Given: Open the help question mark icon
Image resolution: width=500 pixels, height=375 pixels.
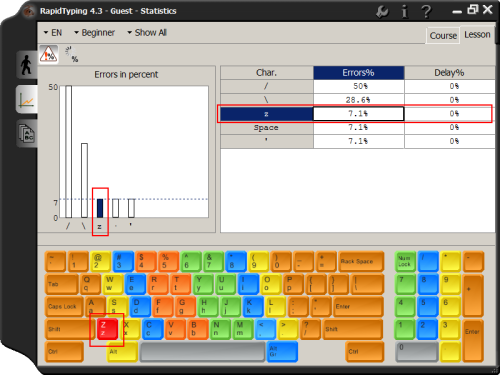Looking at the screenshot, I should tap(426, 12).
